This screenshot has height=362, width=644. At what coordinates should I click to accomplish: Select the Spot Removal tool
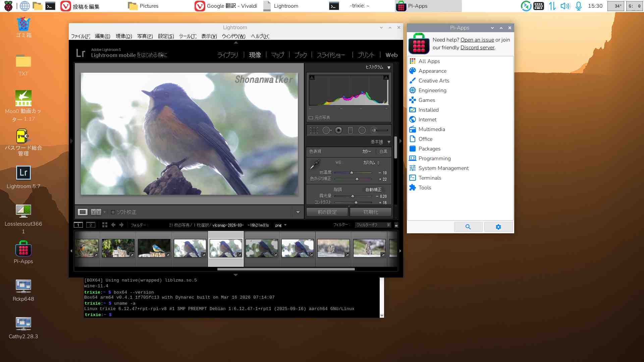[x=326, y=130]
